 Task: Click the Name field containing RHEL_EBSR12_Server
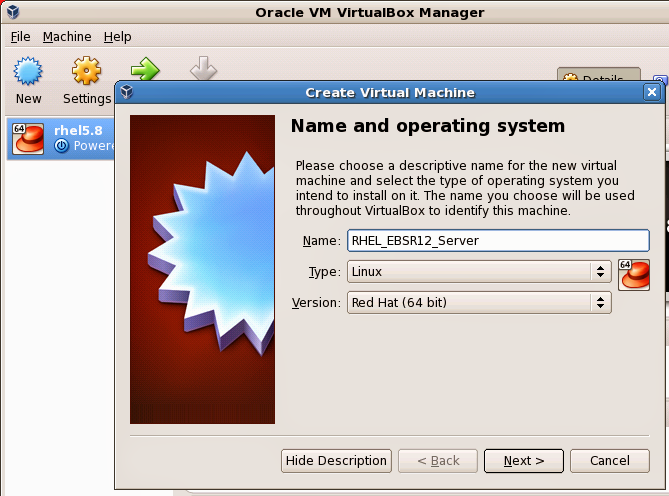click(498, 241)
